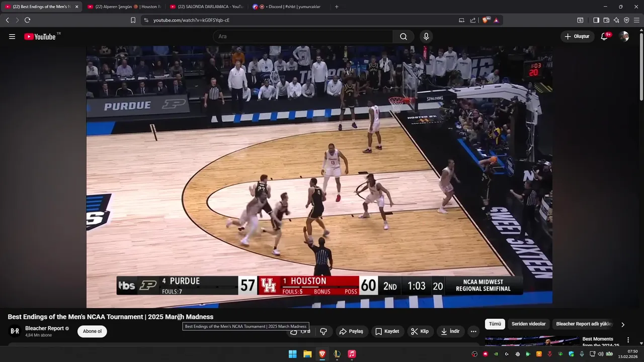Click the NVIDIA tray icon
This screenshot has width=644, height=362.
[x=496, y=354]
